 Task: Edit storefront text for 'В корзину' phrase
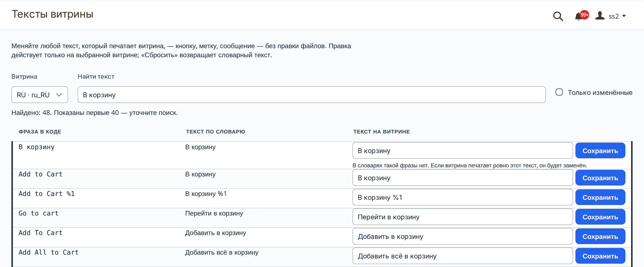(x=462, y=151)
